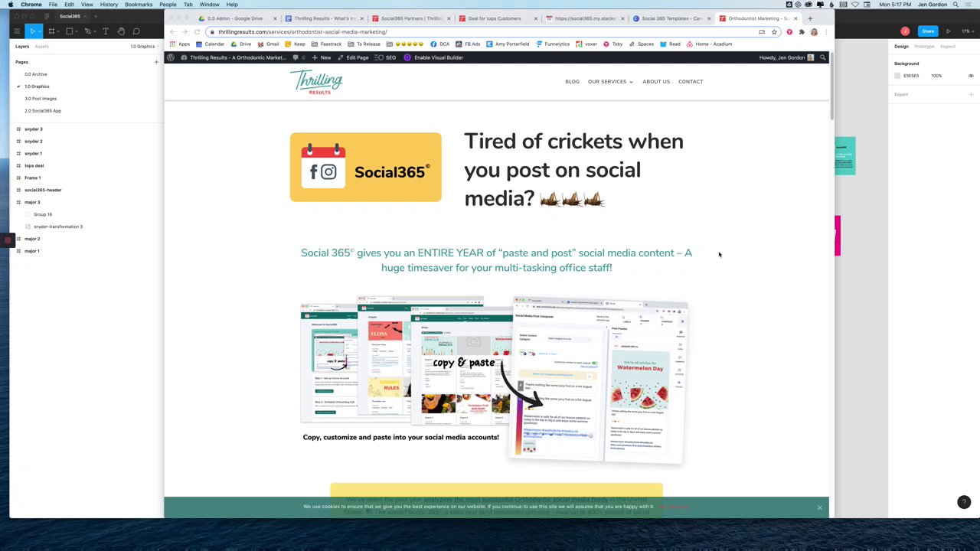Switch to the Google Drive Admin tab
This screenshot has width=980, height=551.
pos(234,18)
